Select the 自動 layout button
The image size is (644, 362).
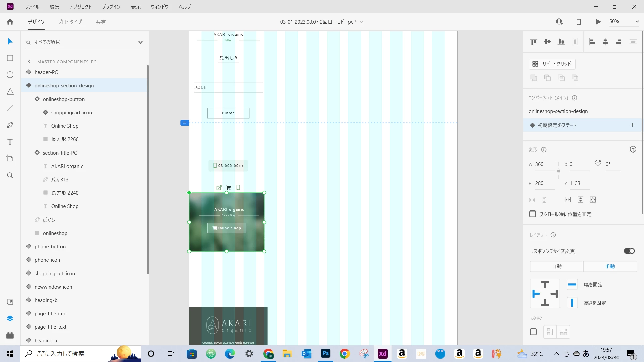pyautogui.click(x=557, y=266)
